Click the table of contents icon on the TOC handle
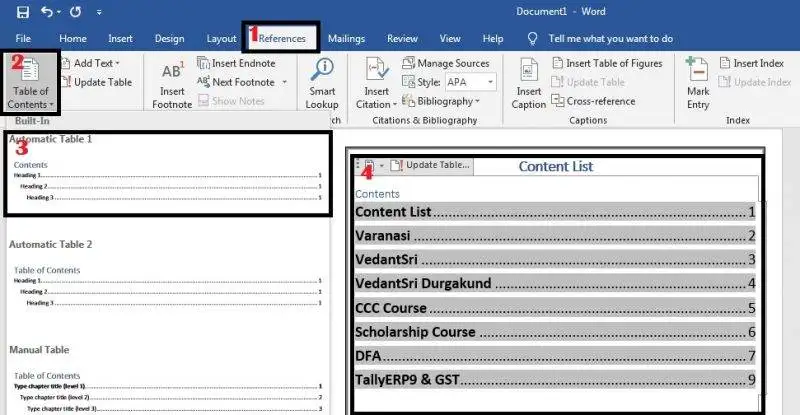This screenshot has height=415, width=800. coord(369,165)
